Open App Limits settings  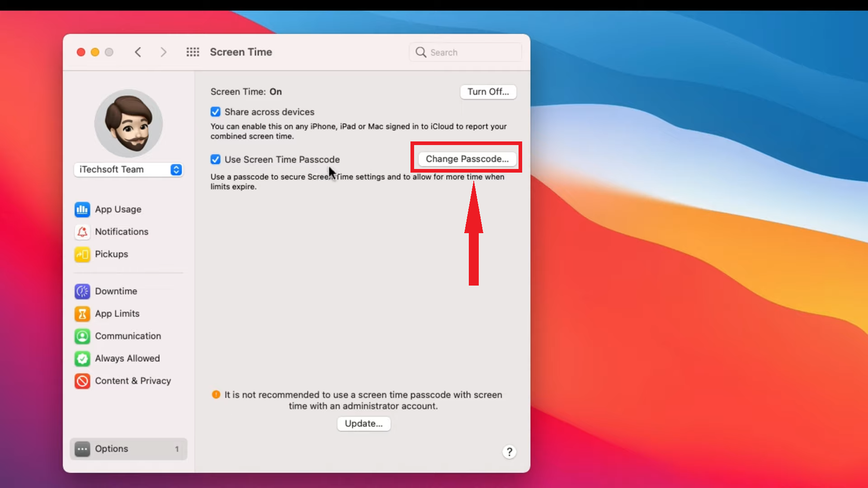[x=118, y=314]
